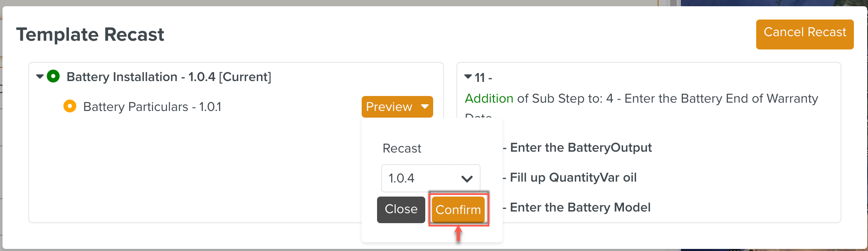Collapse the Battery Installation tree node
The height and width of the screenshot is (251, 868).
tap(40, 76)
